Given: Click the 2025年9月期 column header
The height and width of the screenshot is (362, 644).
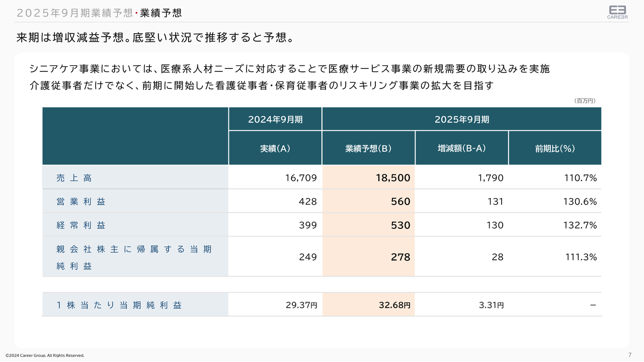Looking at the screenshot, I should click(461, 119).
